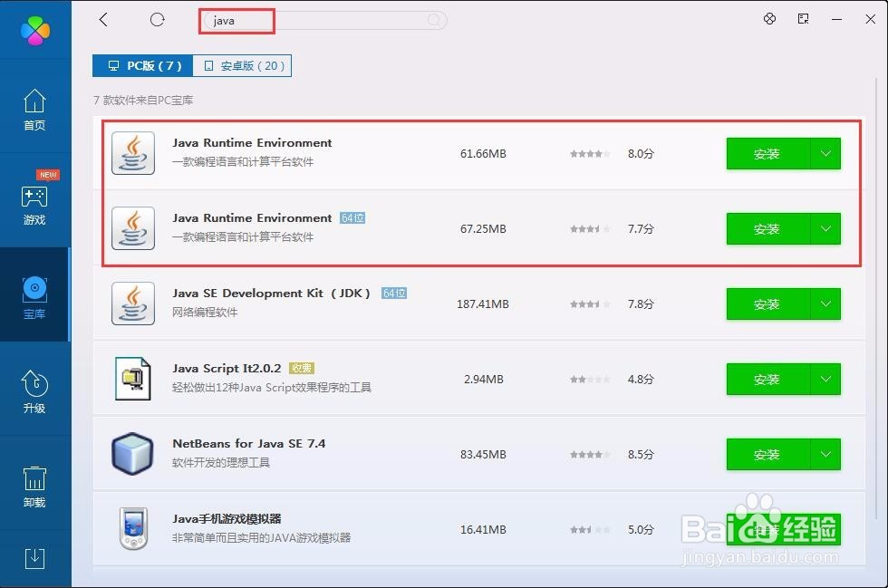
Task: Click the 64-bit Java Runtime Environment icon
Action: [133, 228]
